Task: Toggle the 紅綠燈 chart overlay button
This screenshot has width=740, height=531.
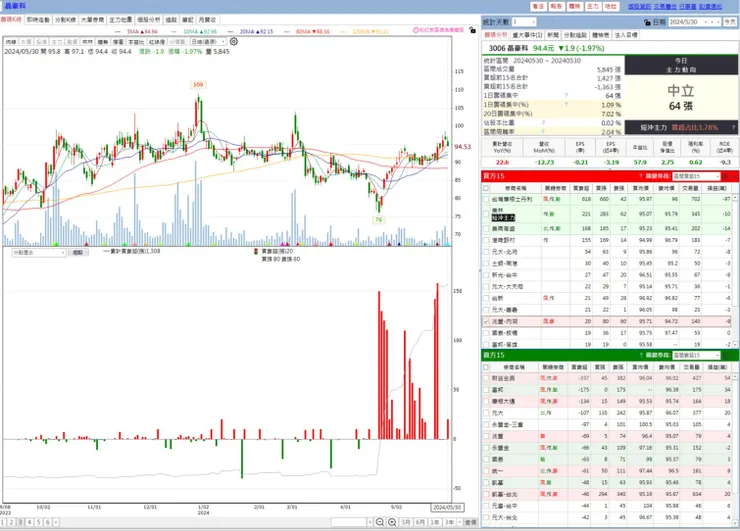Action: [157, 42]
